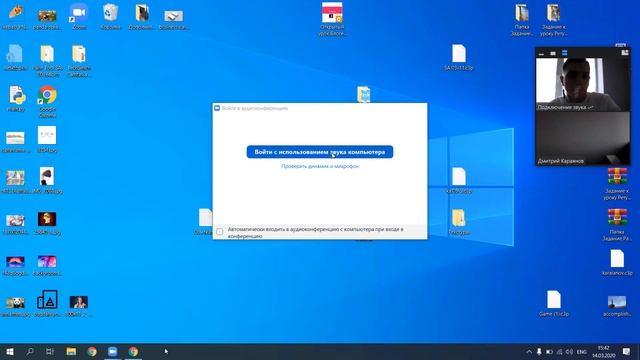The image size is (640, 360).
Task: Open Chrome icon next to File Explorer
Action: coord(92,351)
